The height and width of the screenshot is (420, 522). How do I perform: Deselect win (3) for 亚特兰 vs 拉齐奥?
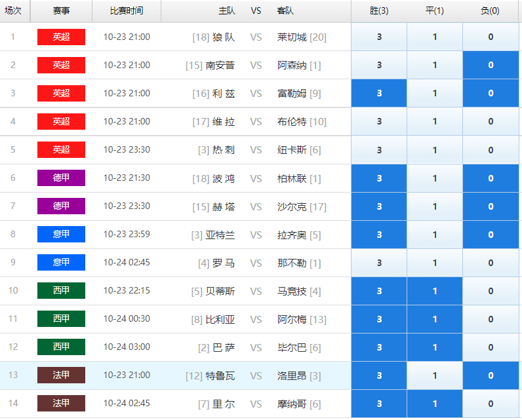tap(379, 235)
